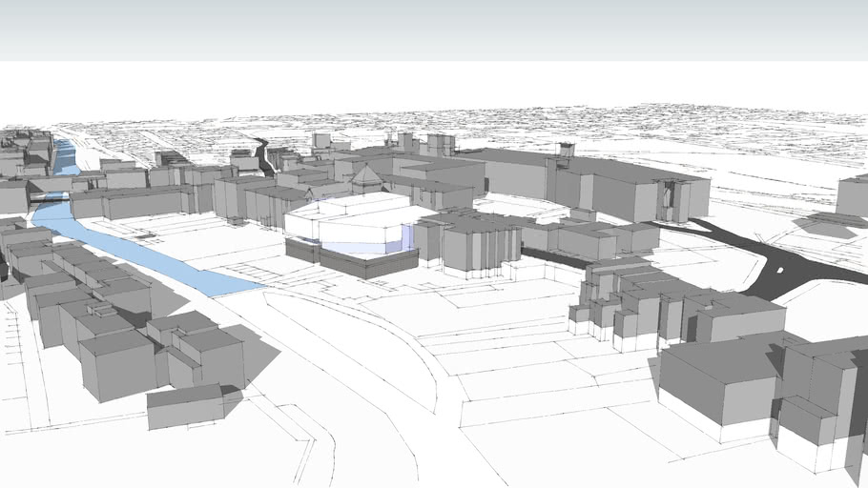Click the small bridge crossing the river
The image size is (868, 488).
click(49, 195)
